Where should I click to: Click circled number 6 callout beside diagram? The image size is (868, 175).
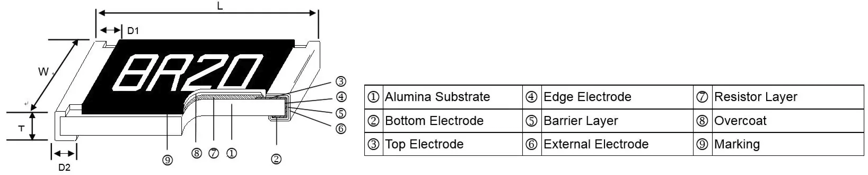pos(341,129)
